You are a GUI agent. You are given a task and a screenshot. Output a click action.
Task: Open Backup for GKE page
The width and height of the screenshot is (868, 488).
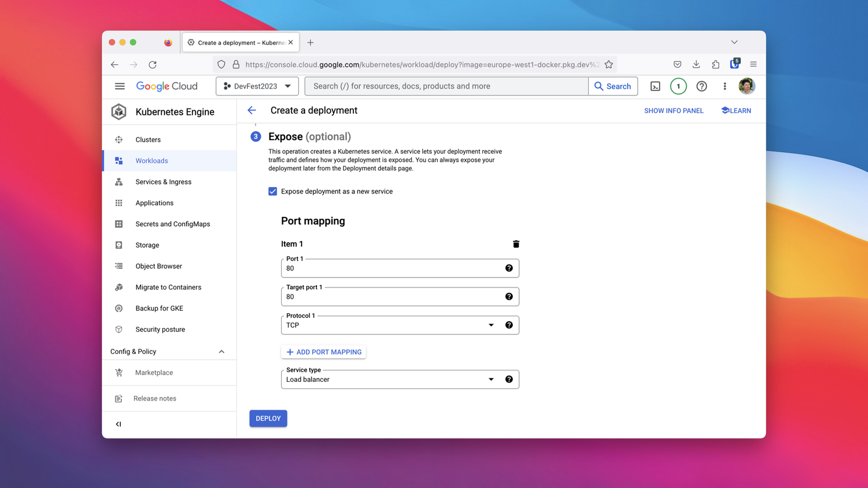pos(169,308)
